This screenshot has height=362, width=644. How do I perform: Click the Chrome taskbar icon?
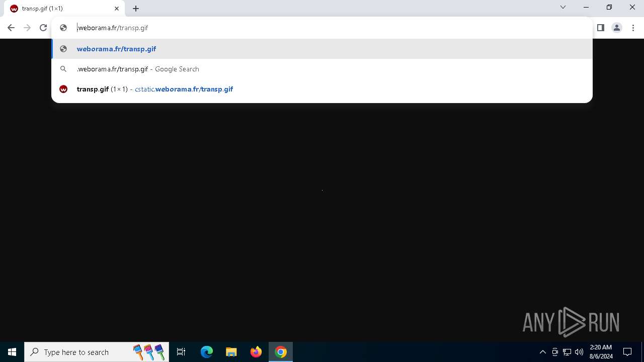pyautogui.click(x=281, y=352)
